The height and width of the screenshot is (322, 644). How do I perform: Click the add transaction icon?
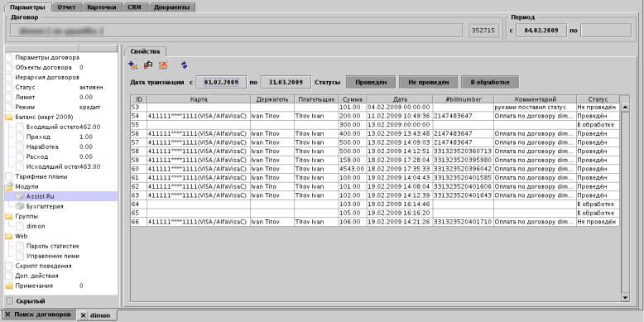click(x=132, y=65)
